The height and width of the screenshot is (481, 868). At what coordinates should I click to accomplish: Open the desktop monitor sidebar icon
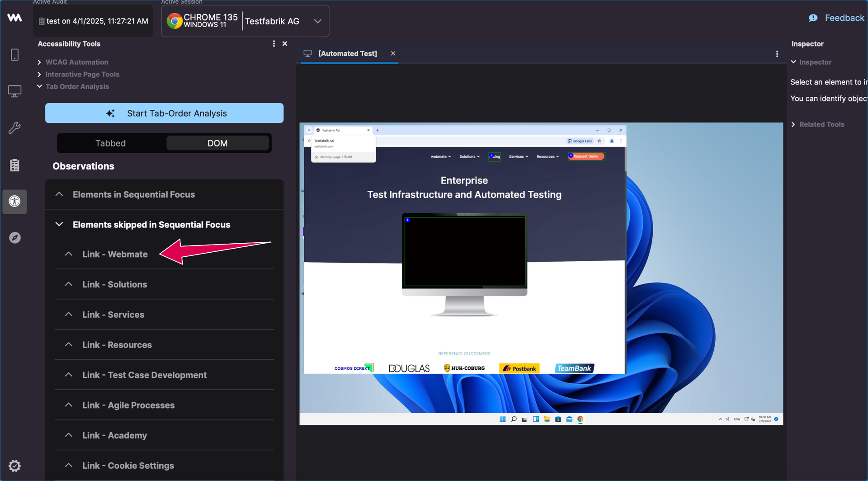pyautogui.click(x=14, y=91)
